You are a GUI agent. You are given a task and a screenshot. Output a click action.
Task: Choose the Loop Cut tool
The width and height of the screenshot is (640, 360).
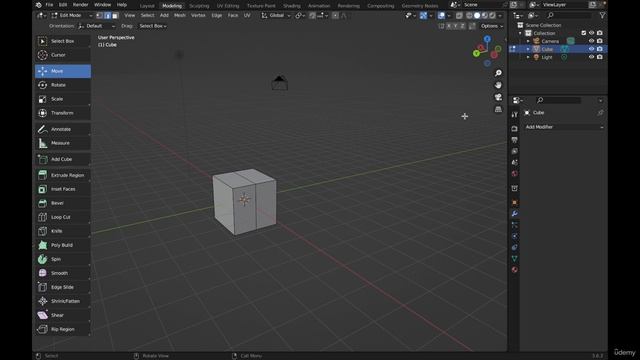point(62,217)
